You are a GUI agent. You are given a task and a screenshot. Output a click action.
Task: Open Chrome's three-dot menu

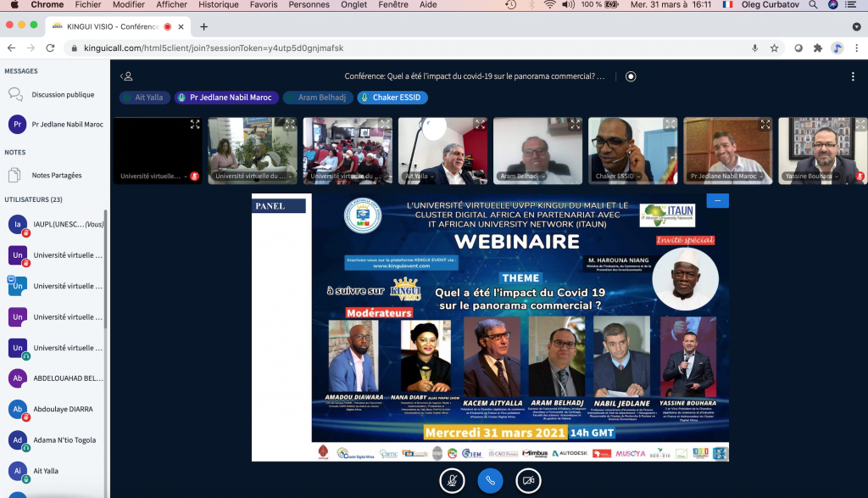click(857, 48)
